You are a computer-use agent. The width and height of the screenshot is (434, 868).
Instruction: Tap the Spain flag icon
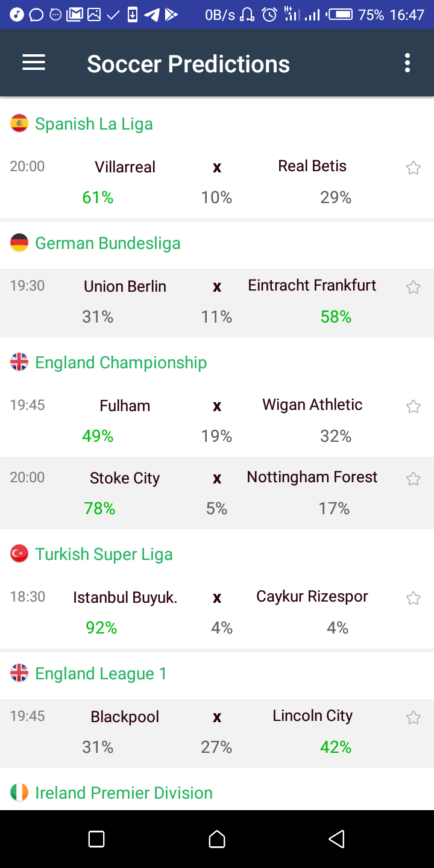tap(19, 124)
